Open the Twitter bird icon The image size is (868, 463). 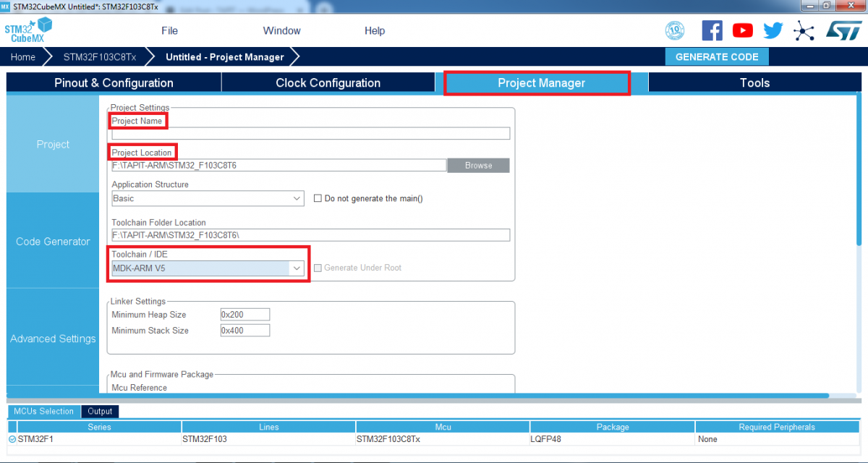(773, 30)
